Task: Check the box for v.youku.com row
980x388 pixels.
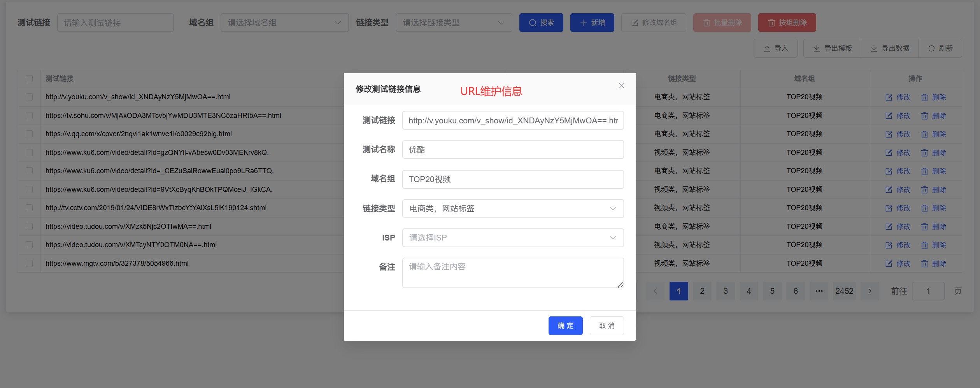Action: [x=29, y=97]
